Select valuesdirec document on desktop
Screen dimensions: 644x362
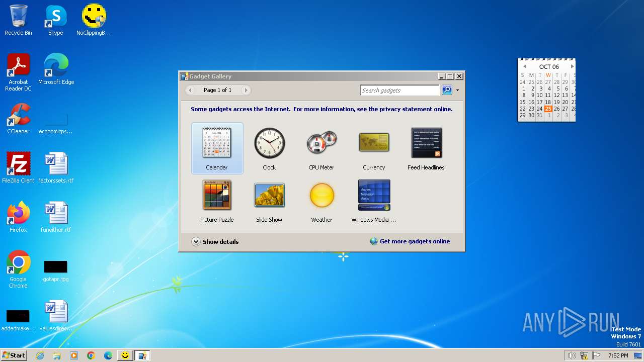point(56,316)
